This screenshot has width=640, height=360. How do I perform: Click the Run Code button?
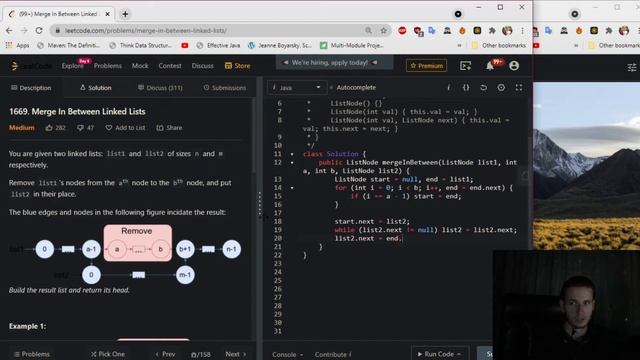[439, 354]
